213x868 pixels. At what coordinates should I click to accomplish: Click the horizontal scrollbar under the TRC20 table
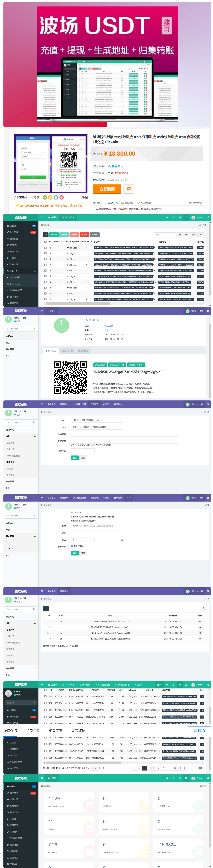78,303
